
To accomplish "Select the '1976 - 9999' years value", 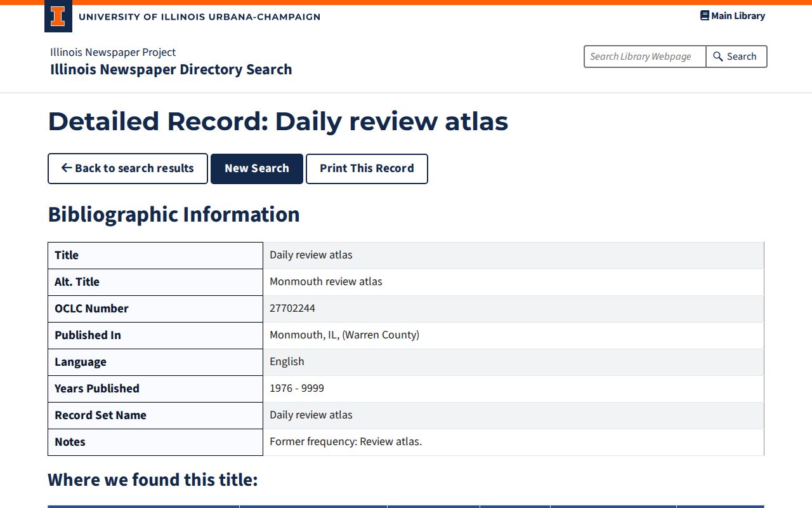I will pos(297,388).
